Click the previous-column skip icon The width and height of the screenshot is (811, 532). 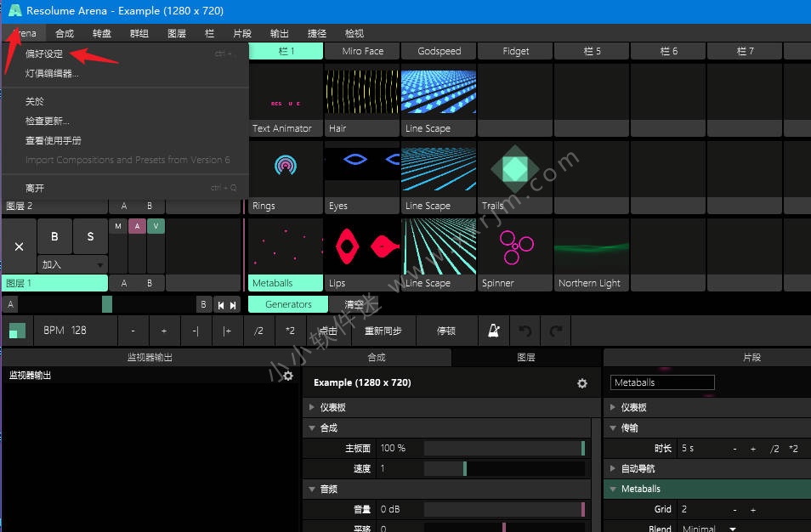coord(221,305)
